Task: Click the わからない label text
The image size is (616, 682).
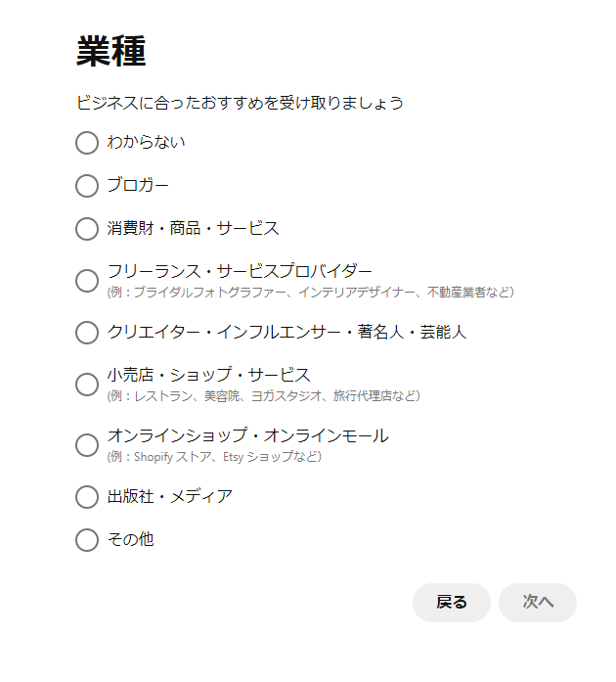Action: tap(146, 143)
